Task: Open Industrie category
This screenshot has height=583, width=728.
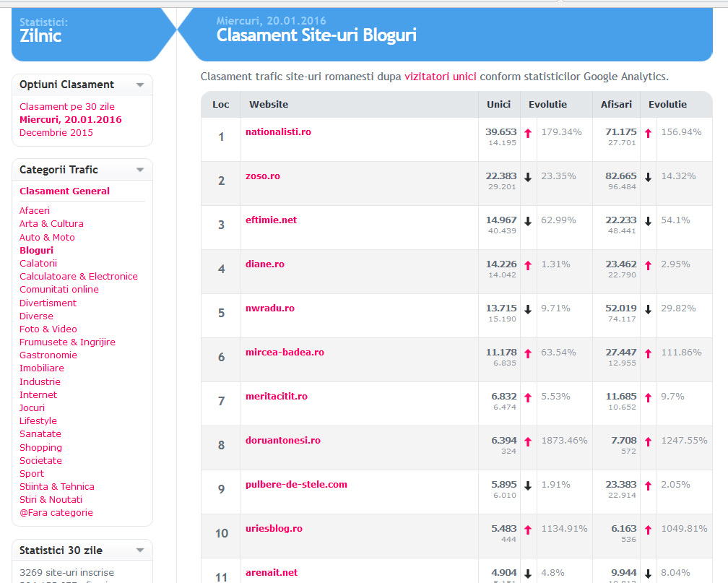Action: (40, 382)
